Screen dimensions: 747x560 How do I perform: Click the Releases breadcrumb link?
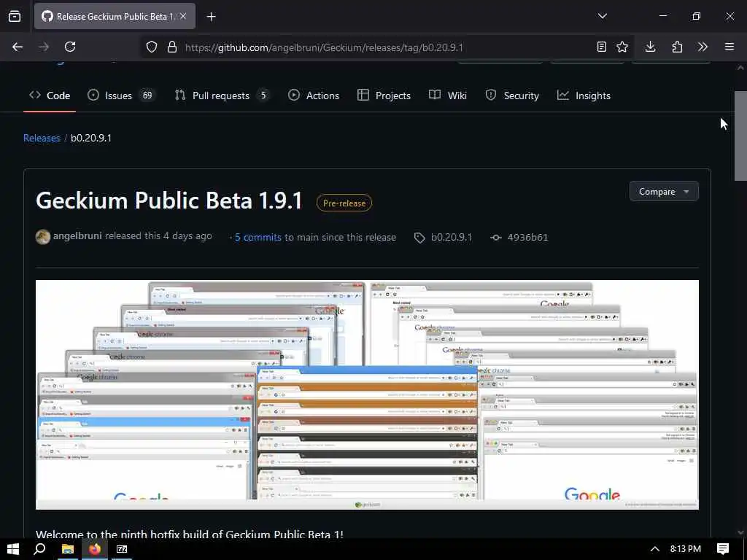coord(42,138)
